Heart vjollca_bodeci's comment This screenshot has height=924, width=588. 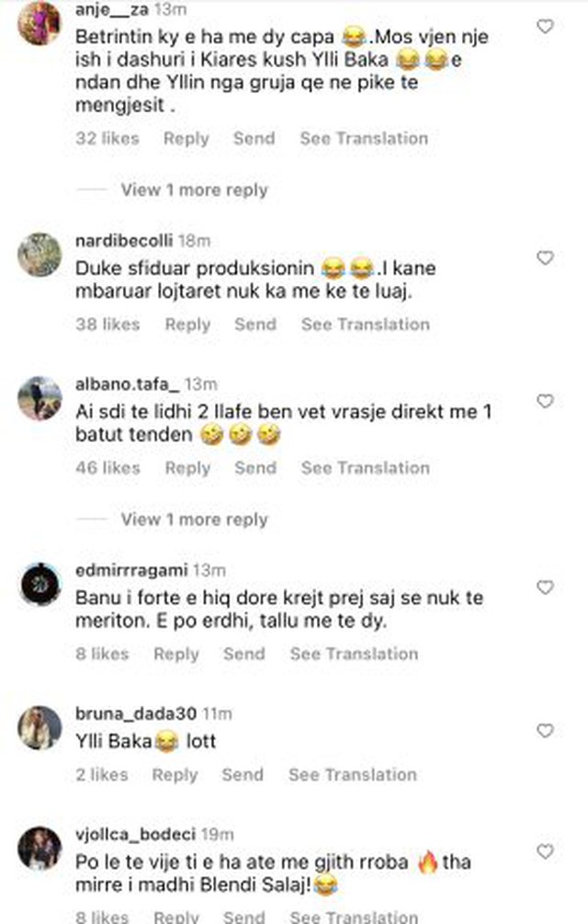click(545, 853)
